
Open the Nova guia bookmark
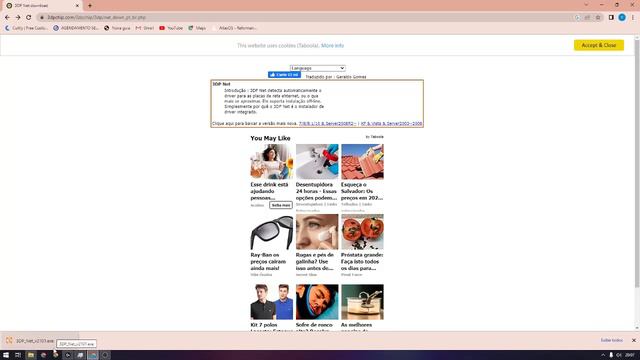117,28
